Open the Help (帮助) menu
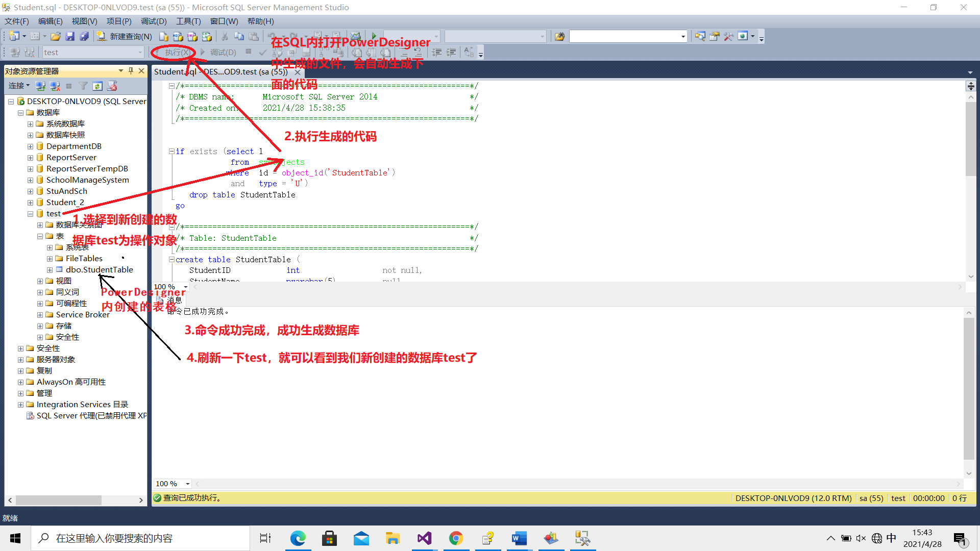980x551 pixels. click(260, 21)
